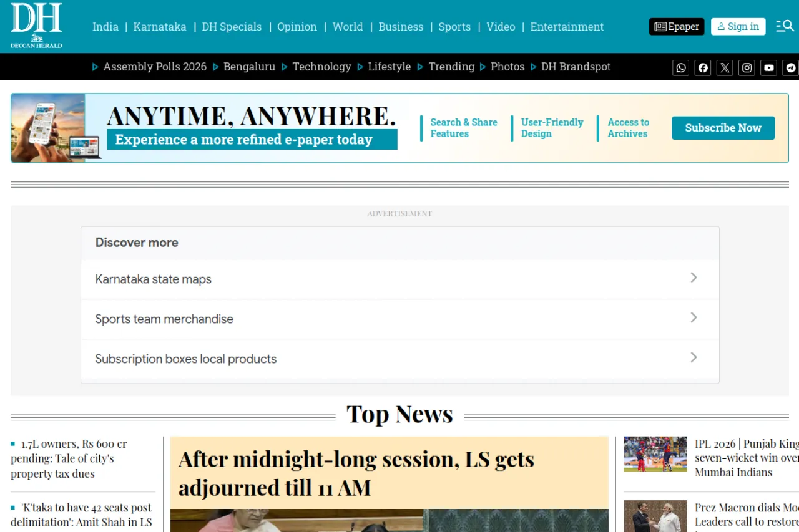Open the Deccan Herald logo homepage

coord(36,26)
